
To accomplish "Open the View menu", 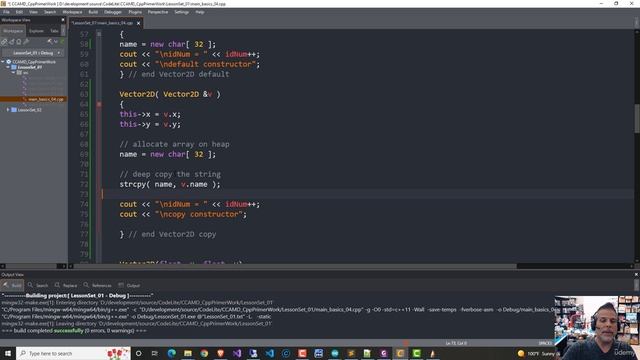I will [33, 12].
